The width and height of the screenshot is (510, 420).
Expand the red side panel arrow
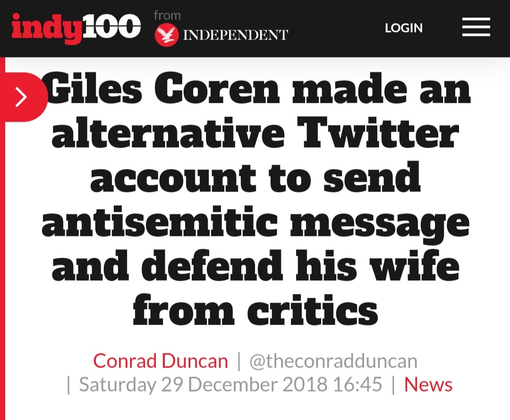[21, 97]
